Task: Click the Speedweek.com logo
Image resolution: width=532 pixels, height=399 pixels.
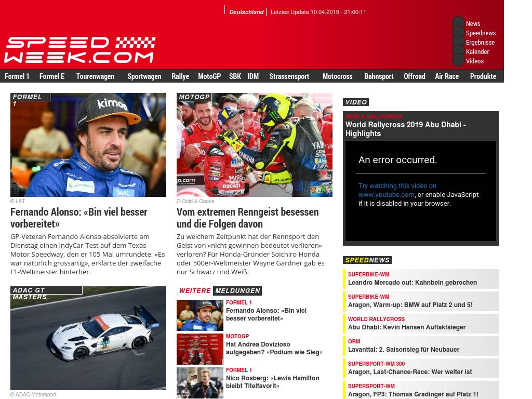Action: coord(80,50)
